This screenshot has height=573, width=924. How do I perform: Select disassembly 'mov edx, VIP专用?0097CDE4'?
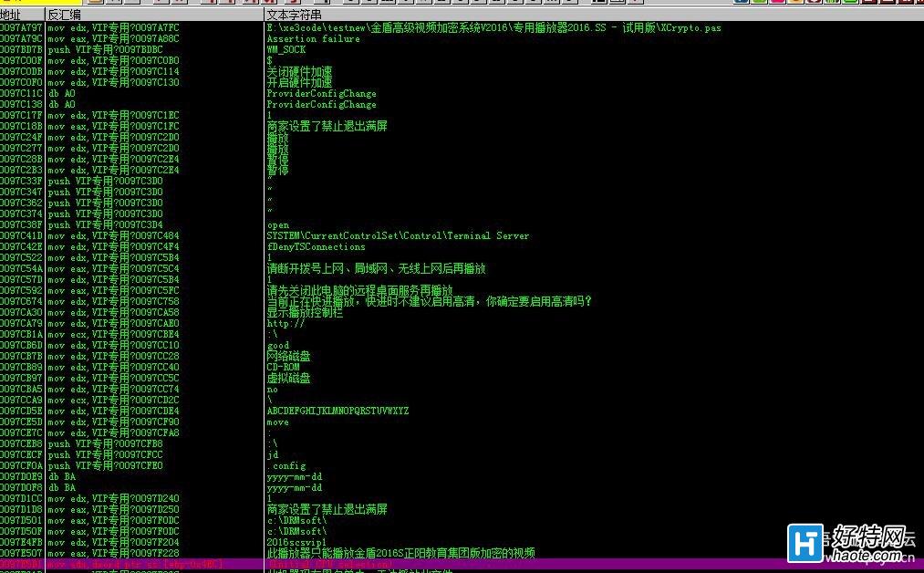click(x=113, y=411)
